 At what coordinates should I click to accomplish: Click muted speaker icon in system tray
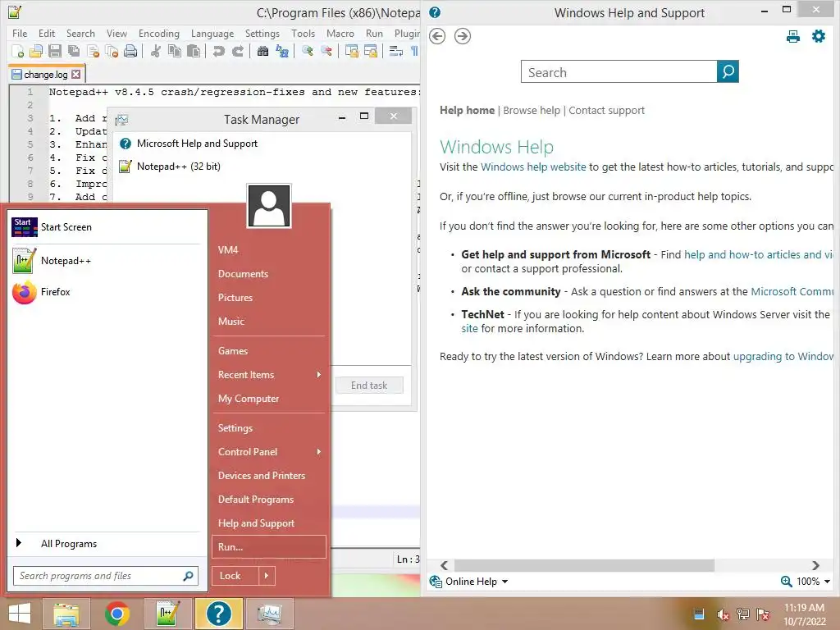tap(723, 615)
